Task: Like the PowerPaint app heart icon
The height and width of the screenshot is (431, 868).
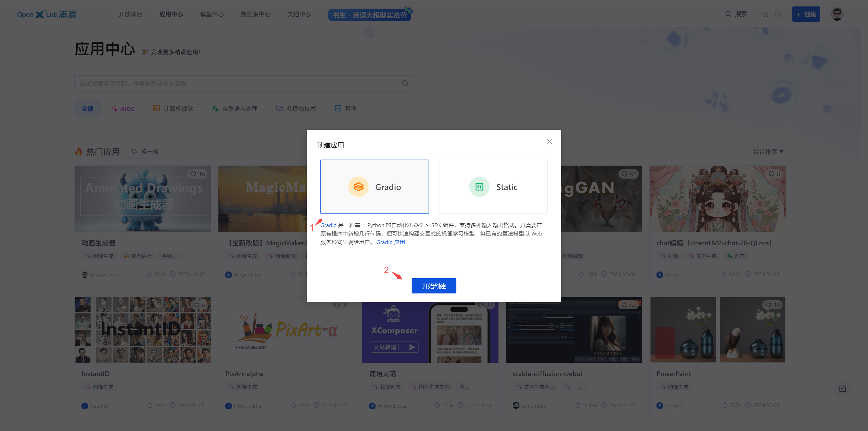Action: (768, 305)
